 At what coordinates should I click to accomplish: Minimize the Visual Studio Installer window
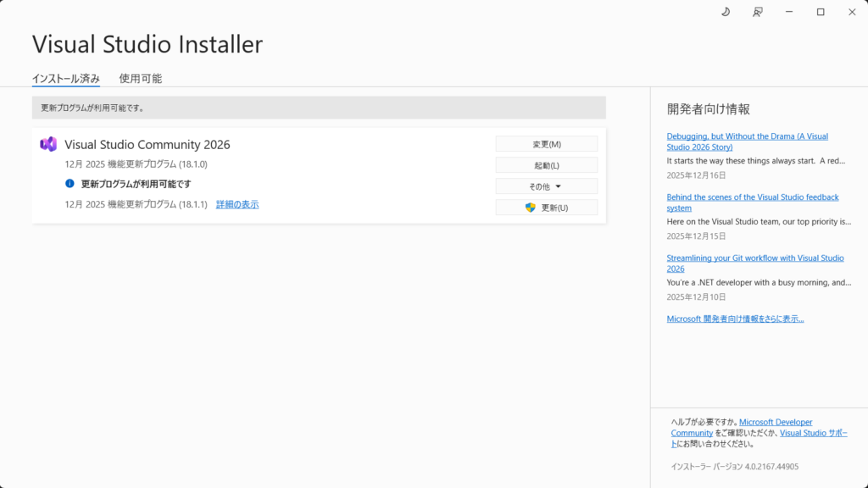(x=789, y=12)
